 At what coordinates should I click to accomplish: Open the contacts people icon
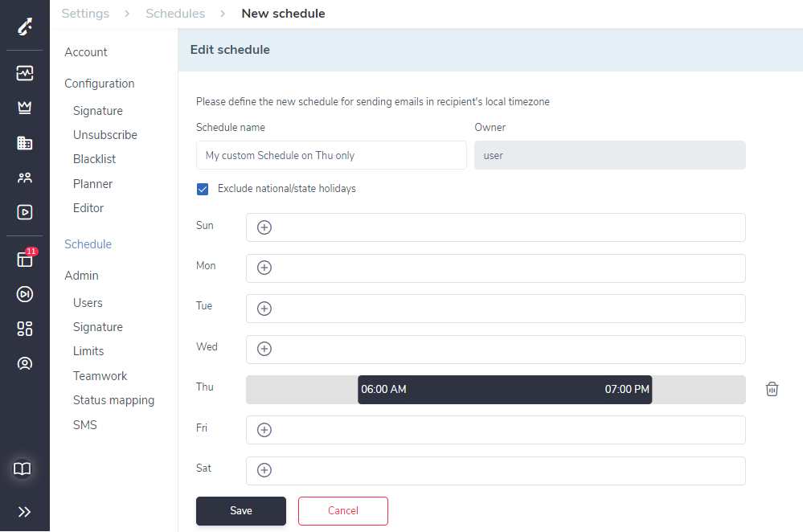pos(25,178)
